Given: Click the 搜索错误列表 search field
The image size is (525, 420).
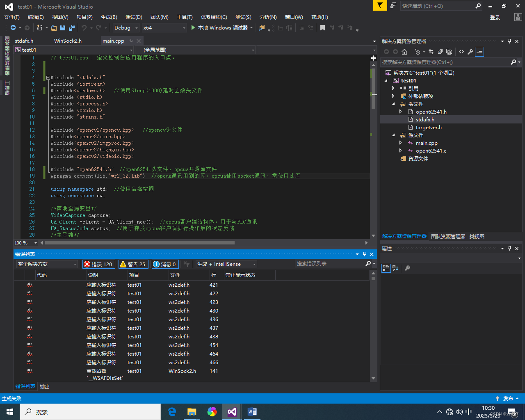Looking at the screenshot, I should point(330,264).
